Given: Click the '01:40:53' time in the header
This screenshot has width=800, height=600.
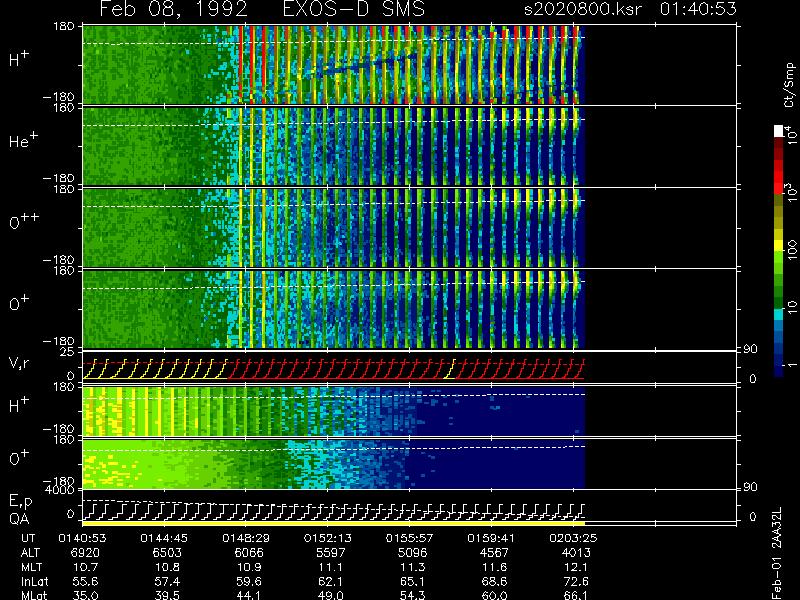Looking at the screenshot, I should [698, 9].
